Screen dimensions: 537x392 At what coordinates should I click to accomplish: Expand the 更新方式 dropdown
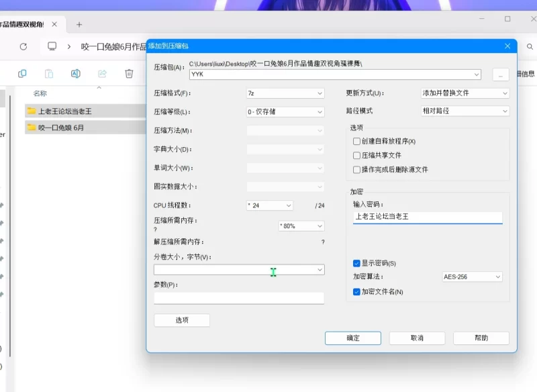pyautogui.click(x=465, y=93)
